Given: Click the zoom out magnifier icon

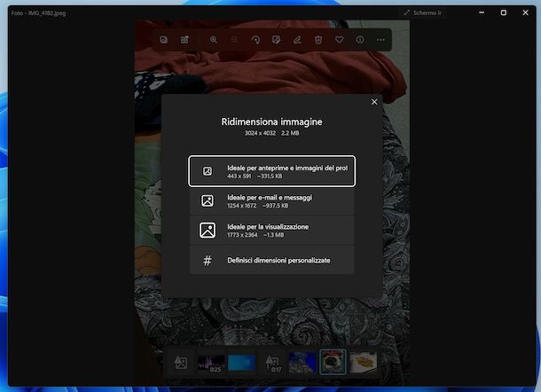Looking at the screenshot, I should (235, 40).
